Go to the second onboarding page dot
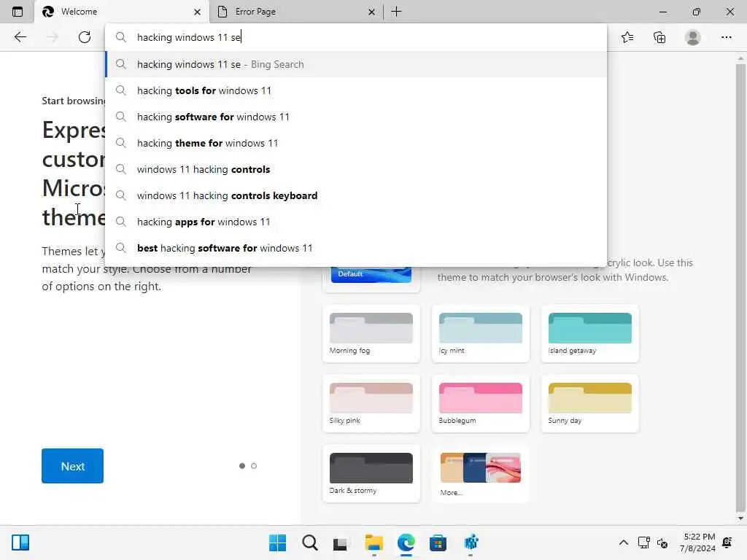The image size is (747, 560). point(254,466)
